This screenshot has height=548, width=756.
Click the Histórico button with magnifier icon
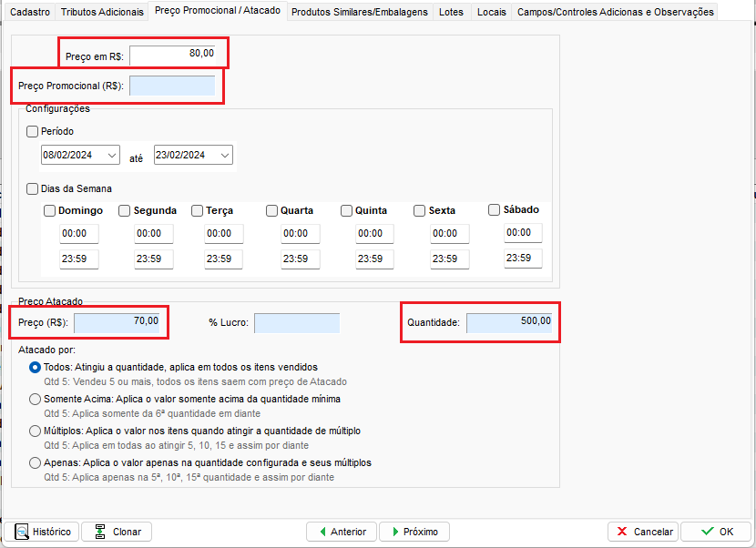[x=43, y=532]
